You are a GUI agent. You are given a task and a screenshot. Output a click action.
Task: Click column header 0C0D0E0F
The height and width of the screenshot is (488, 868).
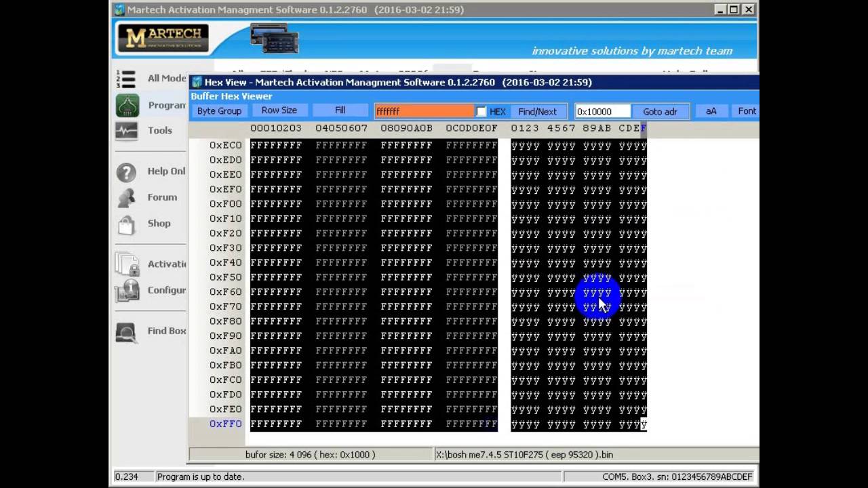point(471,127)
